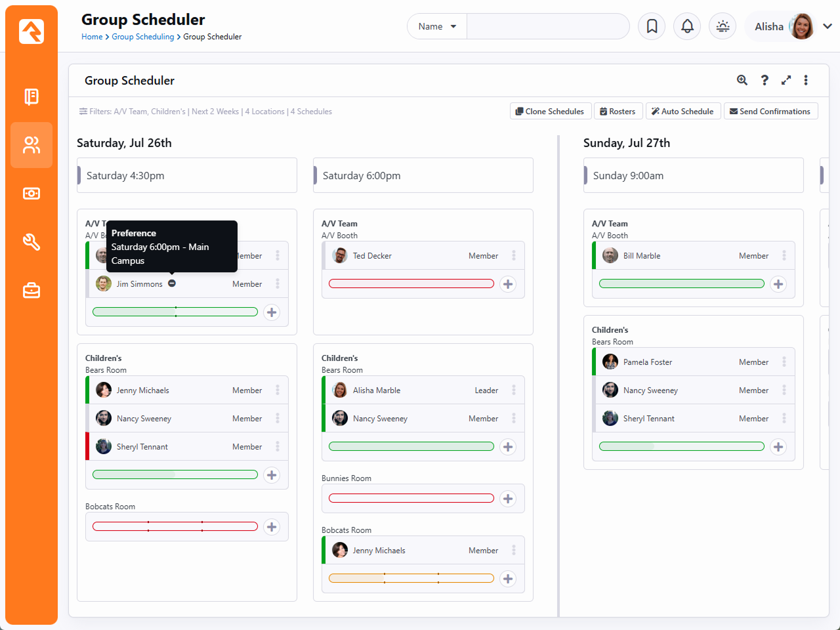Add person to Saturday 4:30pm Bobcats Room
The image size is (840, 630).
(x=272, y=527)
